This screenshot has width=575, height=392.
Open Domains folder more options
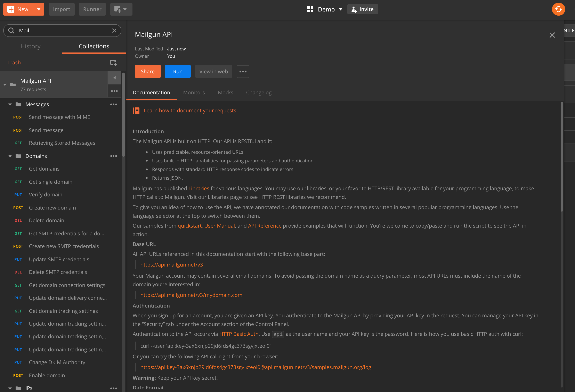pos(114,156)
